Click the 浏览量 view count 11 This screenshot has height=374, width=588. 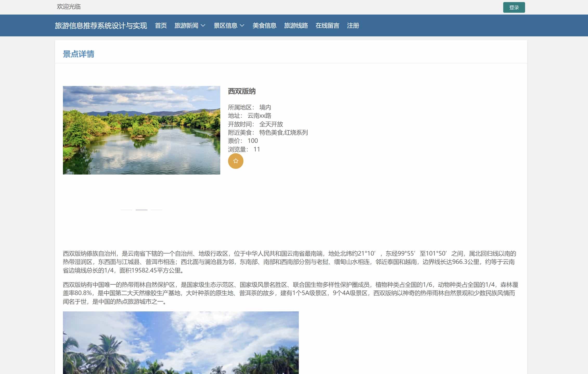(x=244, y=149)
